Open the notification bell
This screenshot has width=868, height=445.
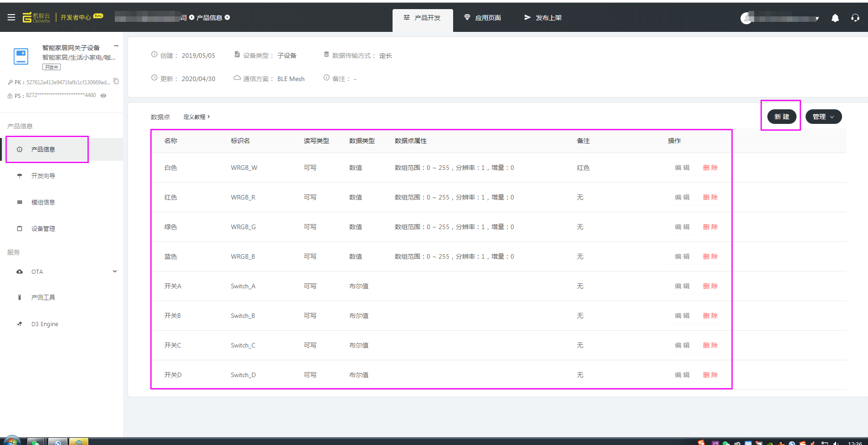pyautogui.click(x=835, y=18)
